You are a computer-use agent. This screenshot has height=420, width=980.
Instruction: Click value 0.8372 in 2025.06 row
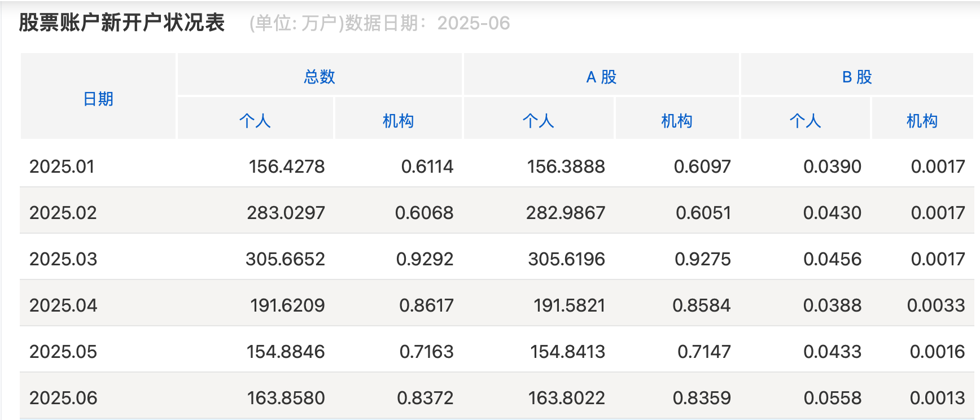click(426, 398)
